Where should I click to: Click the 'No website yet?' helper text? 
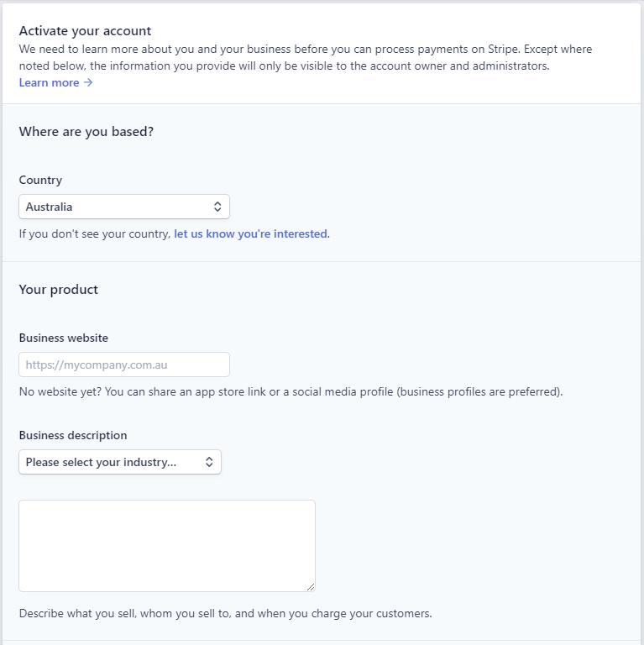click(291, 391)
